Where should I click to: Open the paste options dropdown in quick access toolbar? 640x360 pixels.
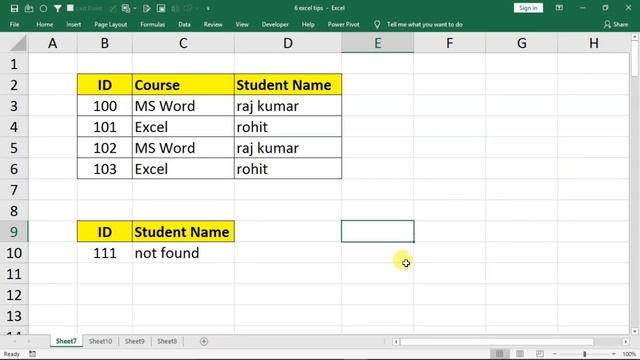135,8
